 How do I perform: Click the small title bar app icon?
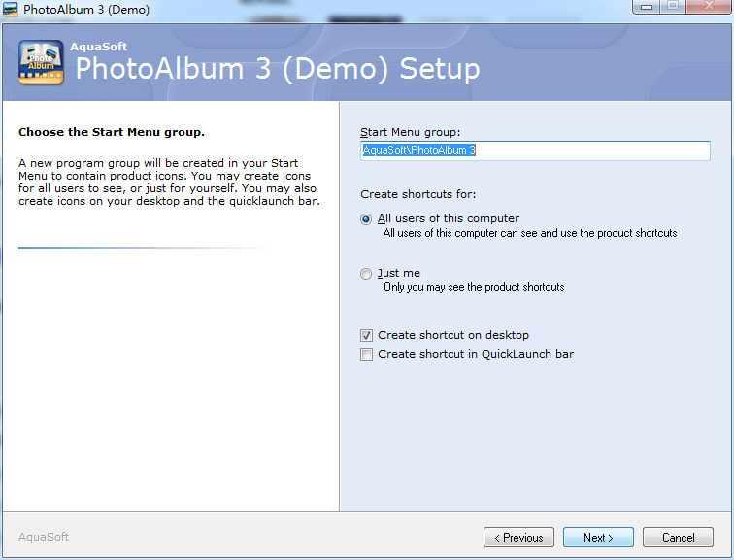[11, 9]
